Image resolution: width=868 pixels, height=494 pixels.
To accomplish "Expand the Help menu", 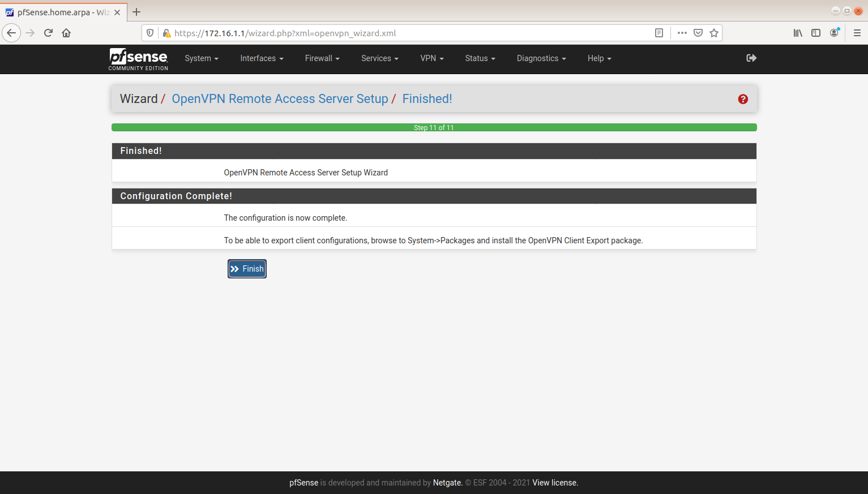I will pyautogui.click(x=600, y=58).
